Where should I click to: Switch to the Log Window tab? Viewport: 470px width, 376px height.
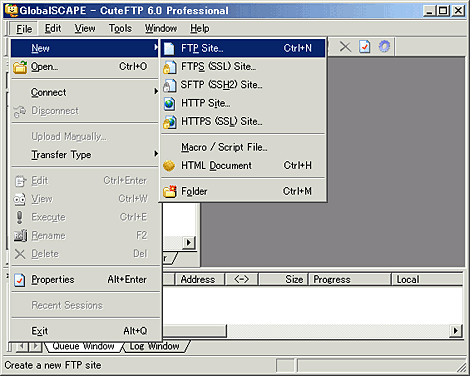pyautogui.click(x=155, y=346)
